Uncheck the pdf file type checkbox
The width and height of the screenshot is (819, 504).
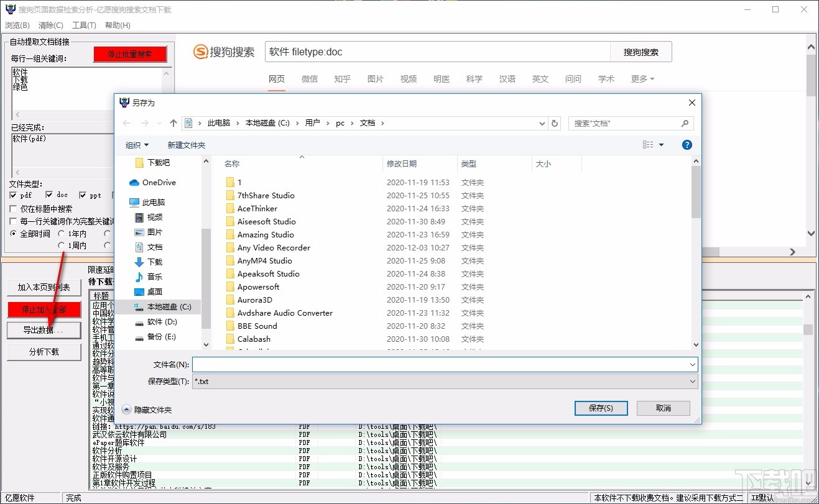[13, 195]
